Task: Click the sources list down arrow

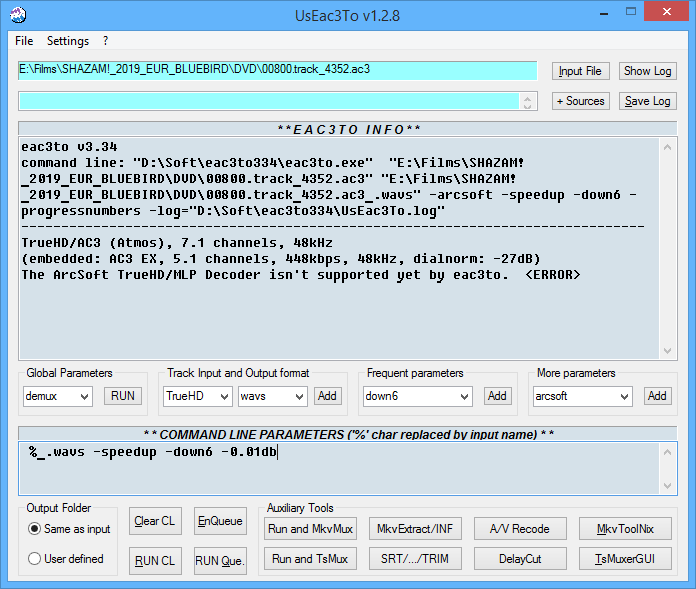Action: point(527,106)
